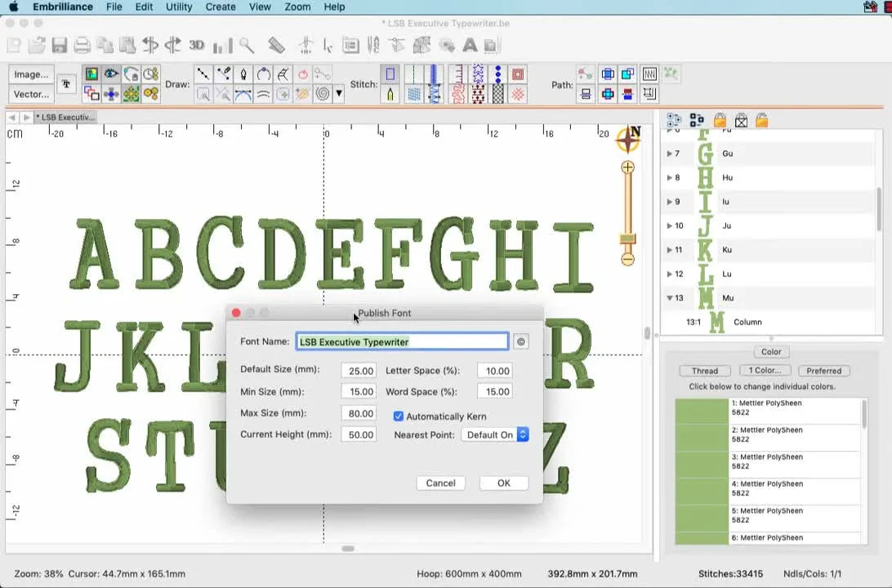Click OK in Publish Font dialog
The height and width of the screenshot is (588, 892).
[504, 483]
